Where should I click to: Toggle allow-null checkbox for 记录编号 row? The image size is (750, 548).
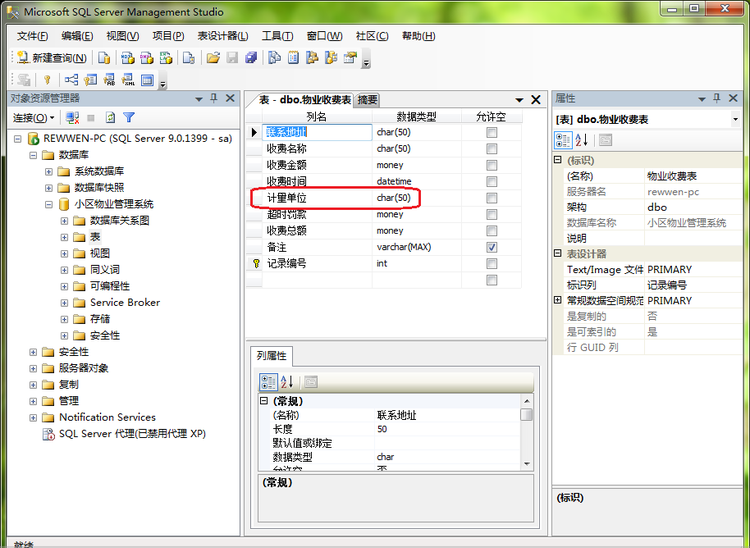pos(491,264)
